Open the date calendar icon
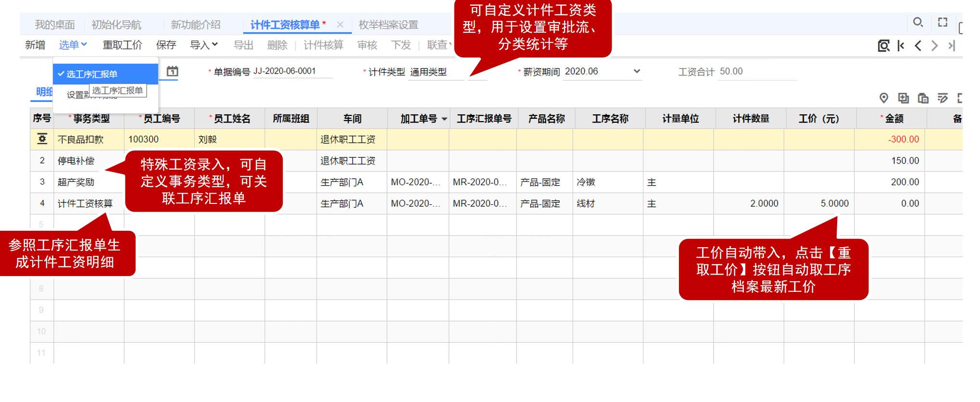The width and height of the screenshot is (980, 402). [172, 72]
